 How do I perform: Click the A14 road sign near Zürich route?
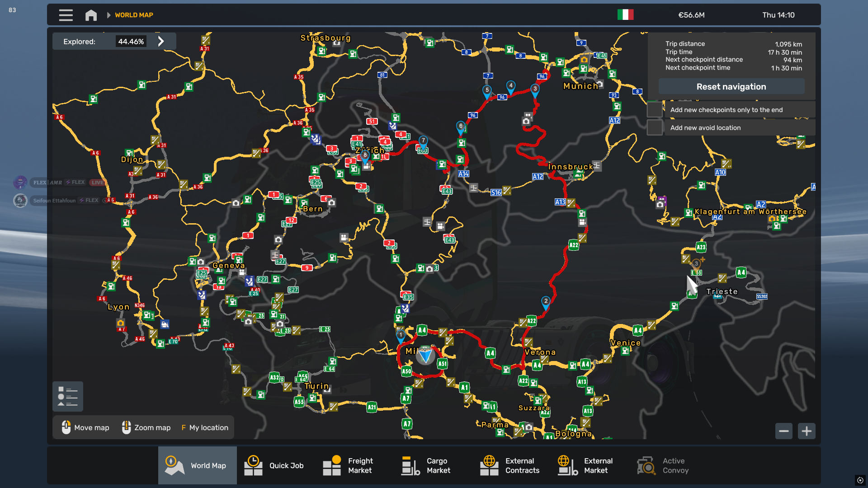463,174
